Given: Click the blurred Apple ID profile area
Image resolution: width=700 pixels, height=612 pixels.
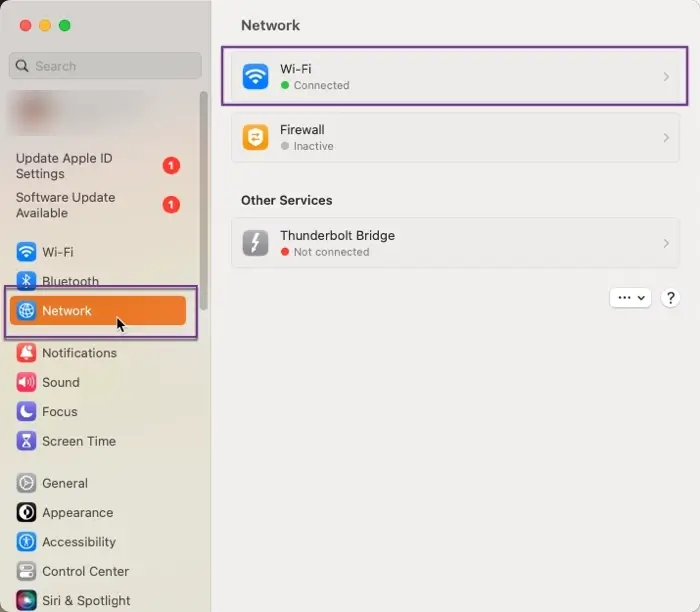Looking at the screenshot, I should point(76,113).
